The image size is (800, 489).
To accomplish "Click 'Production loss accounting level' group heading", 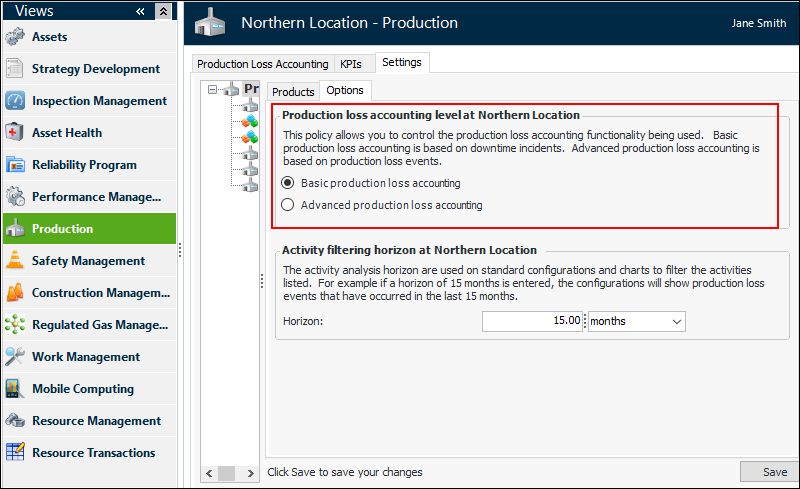I will click(x=431, y=115).
